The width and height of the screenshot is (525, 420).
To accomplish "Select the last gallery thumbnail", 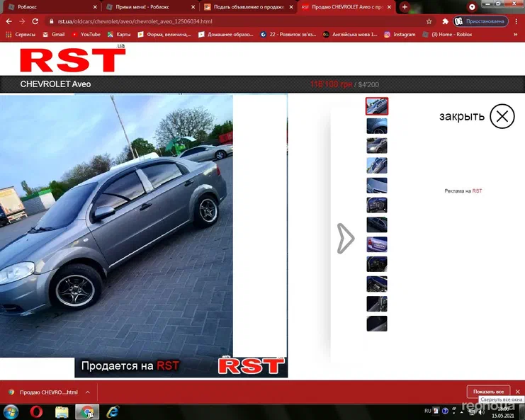I will click(x=377, y=323).
